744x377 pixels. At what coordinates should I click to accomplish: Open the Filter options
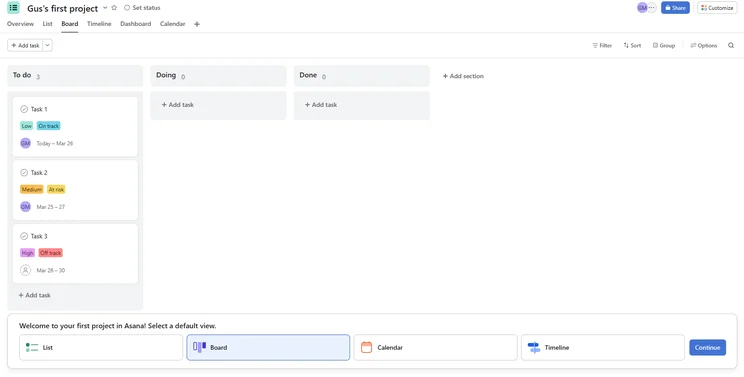(602, 46)
